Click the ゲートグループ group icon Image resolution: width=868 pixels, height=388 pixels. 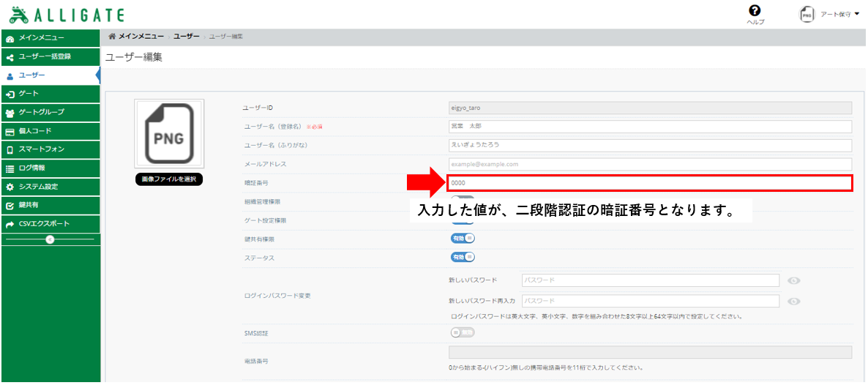click(10, 113)
